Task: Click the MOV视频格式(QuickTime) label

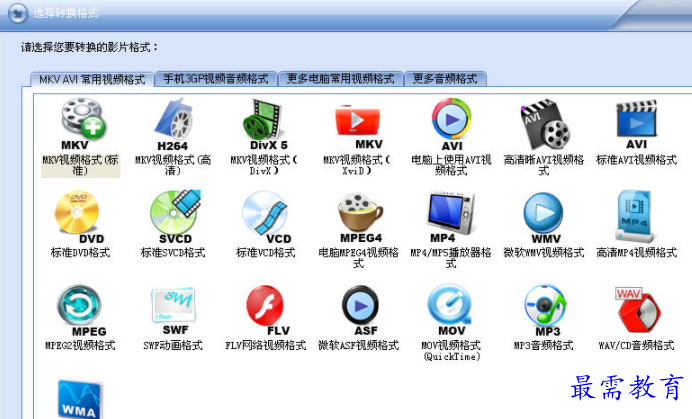Action: pos(451,351)
